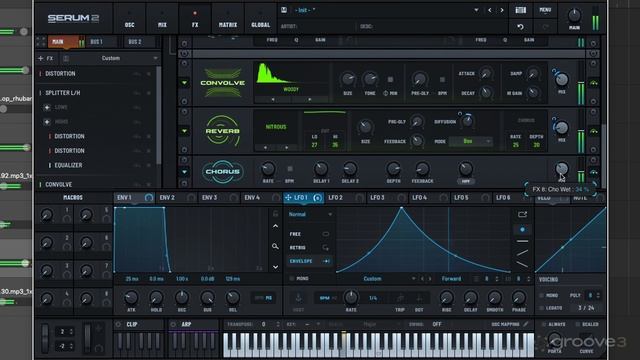Click the pencil icon beside OSC Mapping
This screenshot has width=640, height=360.
526,324
